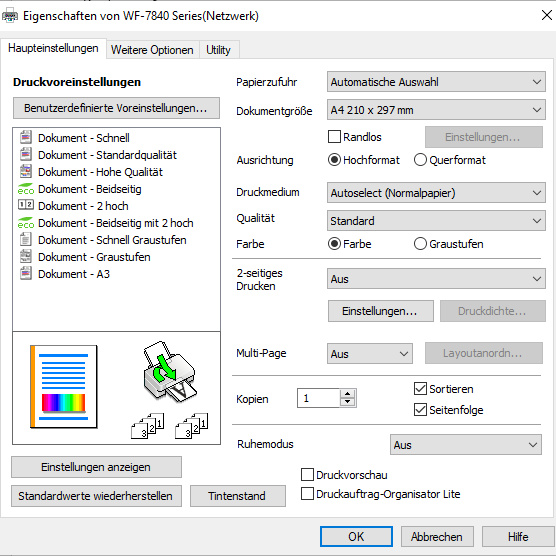Uncheck the Seitenfolge checkbox

(x=420, y=410)
